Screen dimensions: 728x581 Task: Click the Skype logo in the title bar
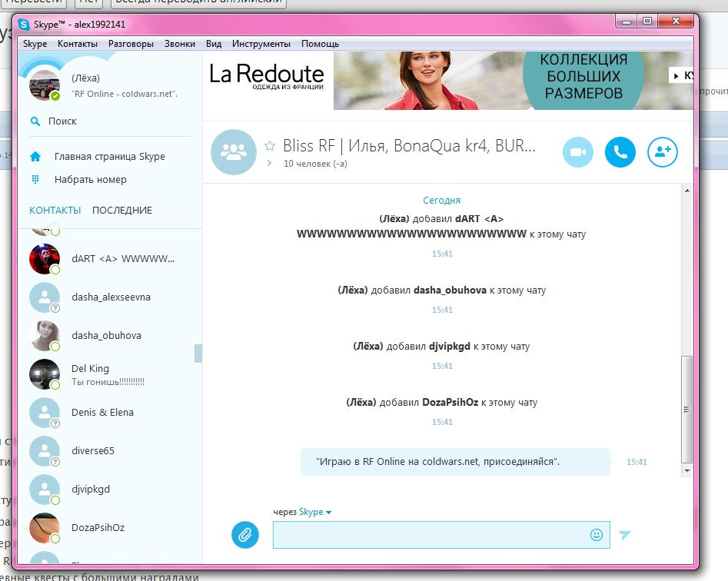[x=23, y=24]
